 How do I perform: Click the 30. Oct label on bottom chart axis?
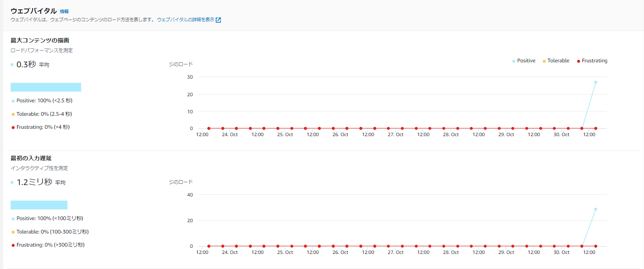point(561,252)
